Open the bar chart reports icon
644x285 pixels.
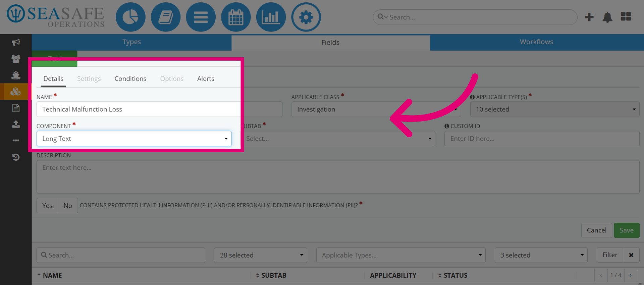[x=271, y=17]
